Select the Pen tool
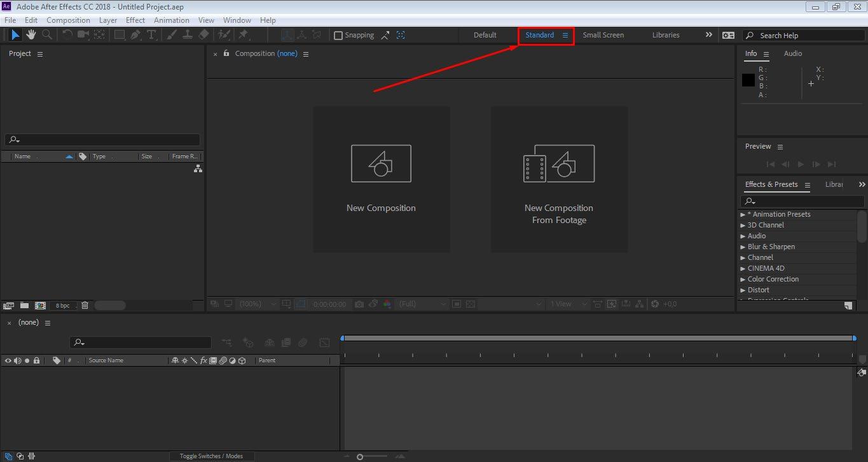This screenshot has width=868, height=462. click(x=135, y=35)
